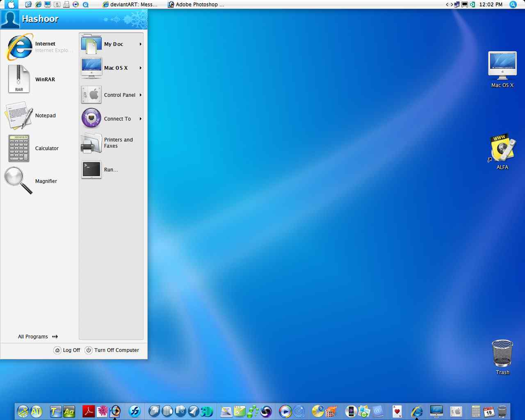Open the AI icon in the dock
This screenshot has height=420, width=525.
point(37,411)
